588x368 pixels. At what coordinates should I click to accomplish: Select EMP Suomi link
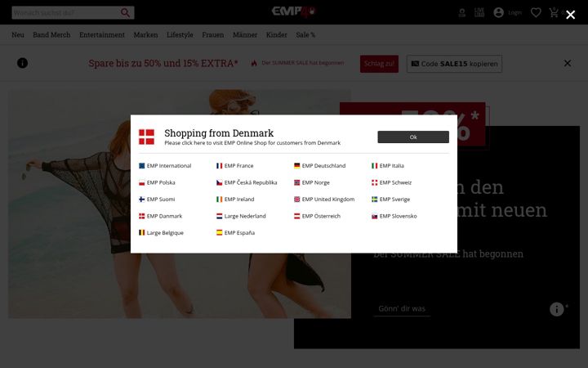[157, 199]
